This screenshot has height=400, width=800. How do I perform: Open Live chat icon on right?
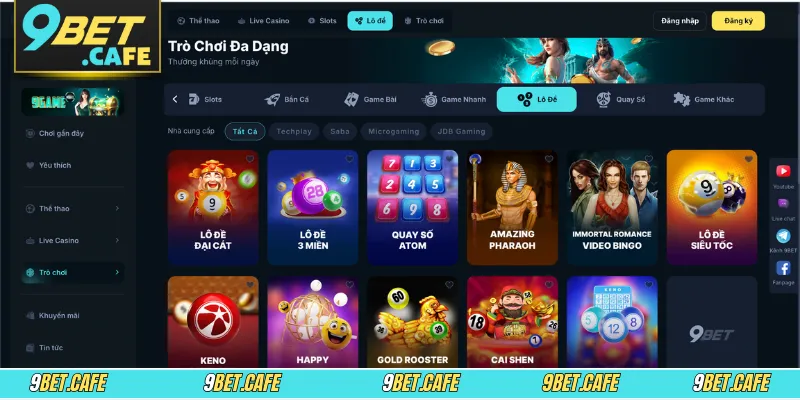click(783, 203)
